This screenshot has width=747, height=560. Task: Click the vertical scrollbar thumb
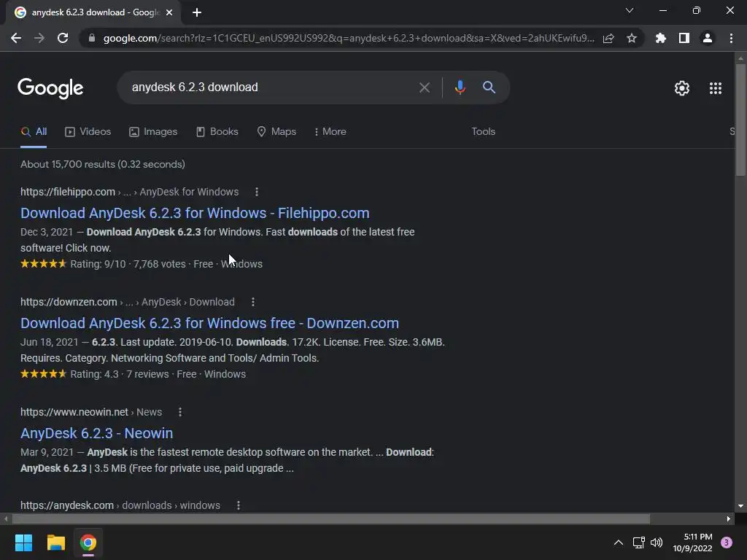[x=740, y=120]
